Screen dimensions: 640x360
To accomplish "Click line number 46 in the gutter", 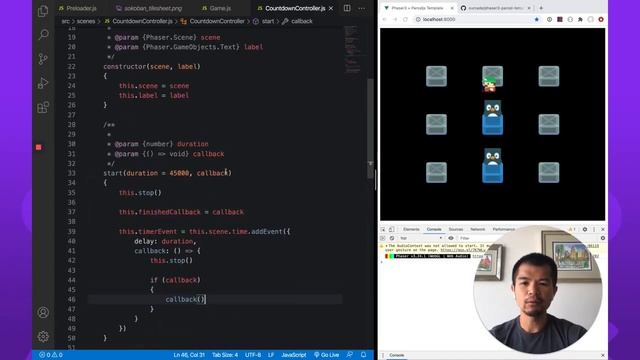I will 72,299.
